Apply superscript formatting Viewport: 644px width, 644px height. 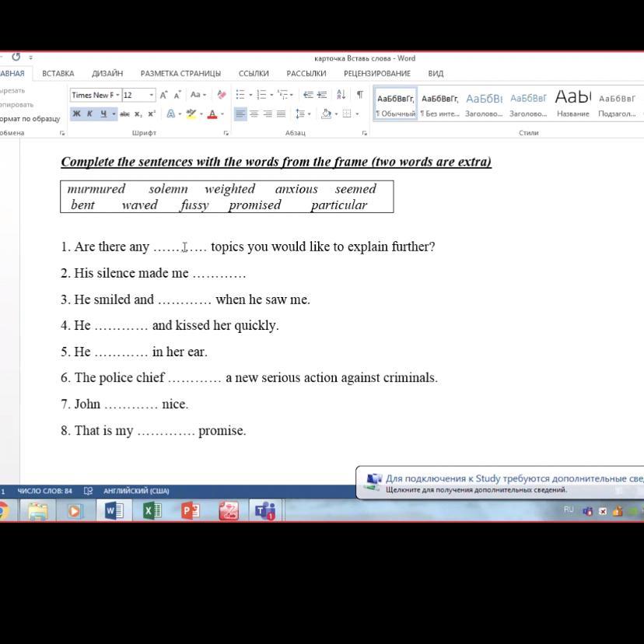pyautogui.click(x=152, y=114)
